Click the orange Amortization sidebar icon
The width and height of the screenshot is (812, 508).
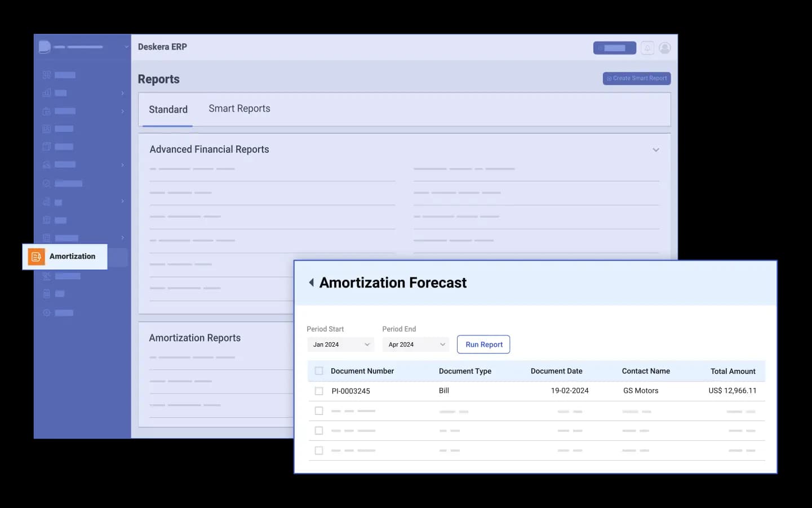(x=36, y=257)
